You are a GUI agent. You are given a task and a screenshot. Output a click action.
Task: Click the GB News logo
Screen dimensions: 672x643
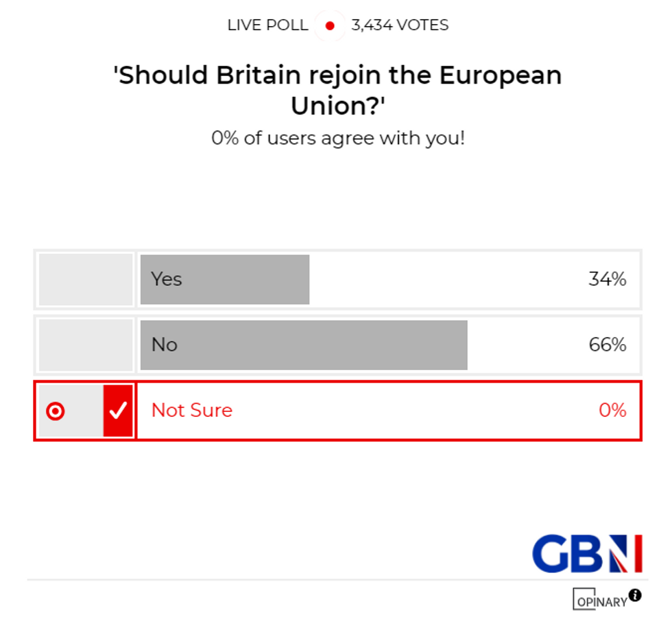[586, 554]
